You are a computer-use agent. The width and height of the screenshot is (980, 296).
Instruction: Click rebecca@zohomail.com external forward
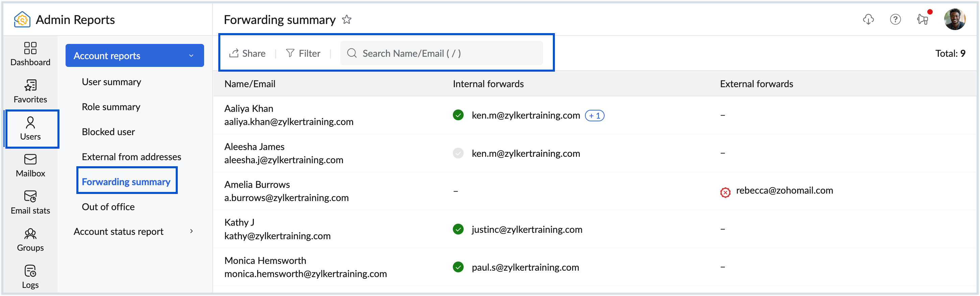coord(784,190)
